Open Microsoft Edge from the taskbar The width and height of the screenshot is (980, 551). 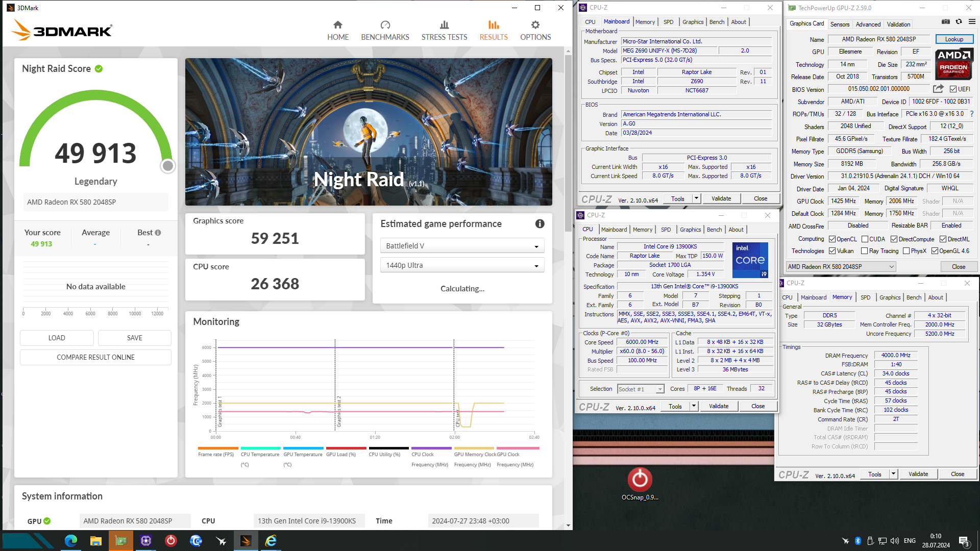point(71,541)
